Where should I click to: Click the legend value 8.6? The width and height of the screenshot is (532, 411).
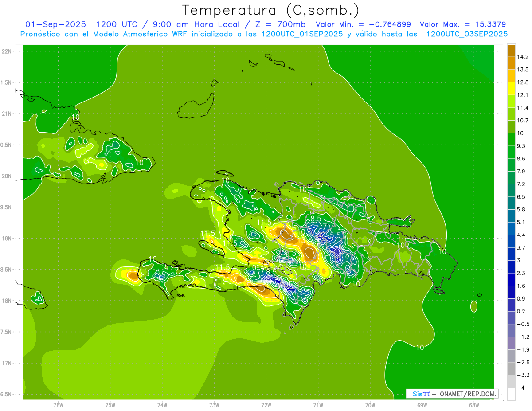point(521,158)
